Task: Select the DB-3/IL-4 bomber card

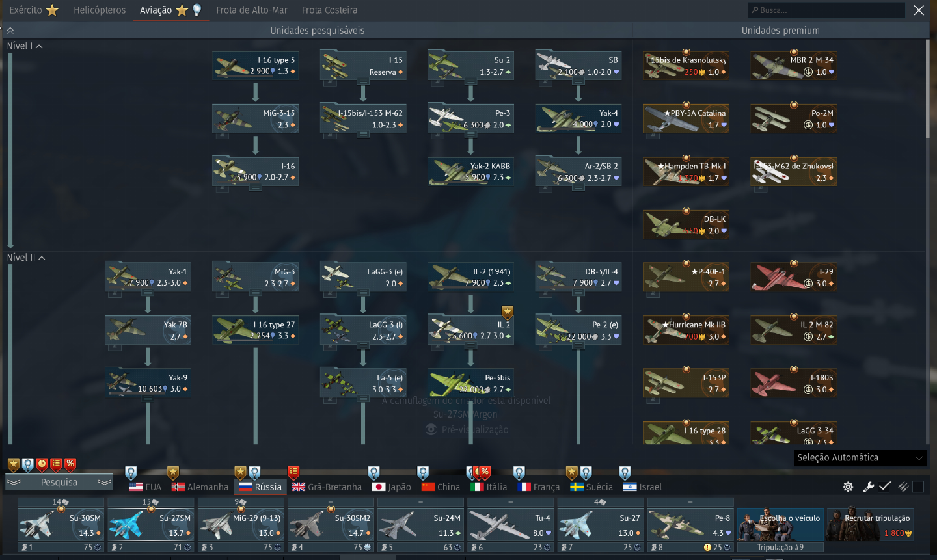Action: 578,278
